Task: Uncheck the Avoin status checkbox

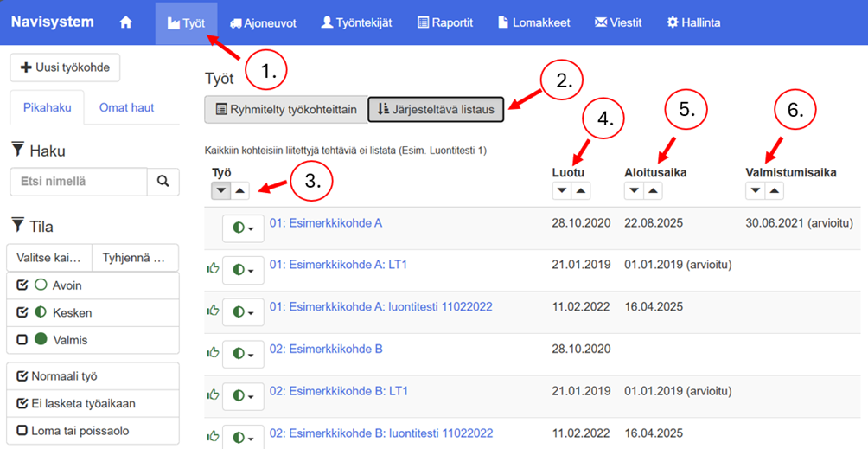Action: 22,285
